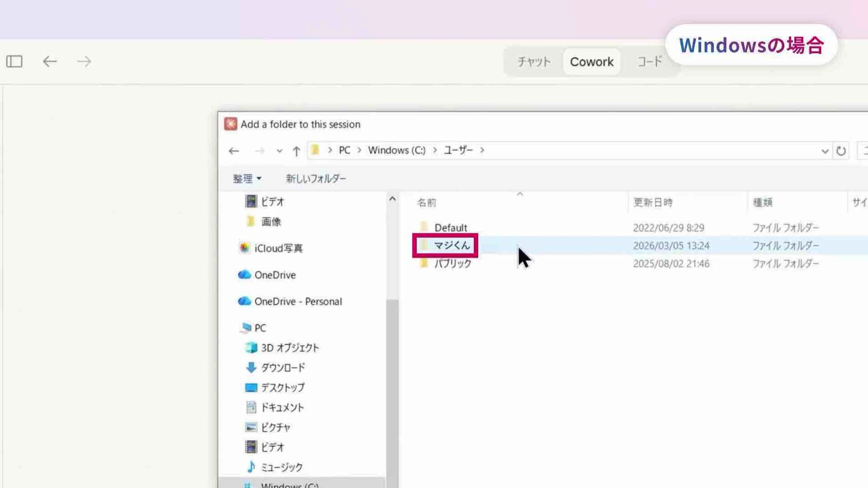Refresh the folder listing
The height and width of the screenshot is (488, 868).
[x=841, y=151]
